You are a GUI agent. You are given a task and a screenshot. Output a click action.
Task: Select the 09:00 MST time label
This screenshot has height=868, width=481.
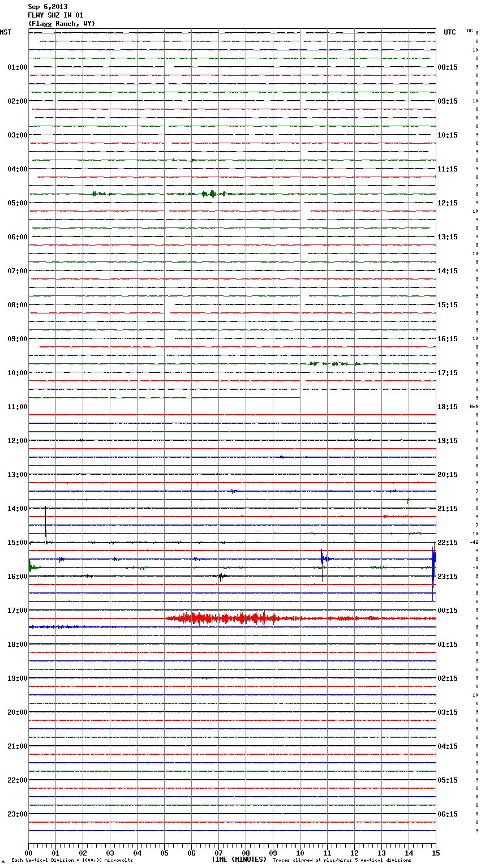tap(18, 339)
